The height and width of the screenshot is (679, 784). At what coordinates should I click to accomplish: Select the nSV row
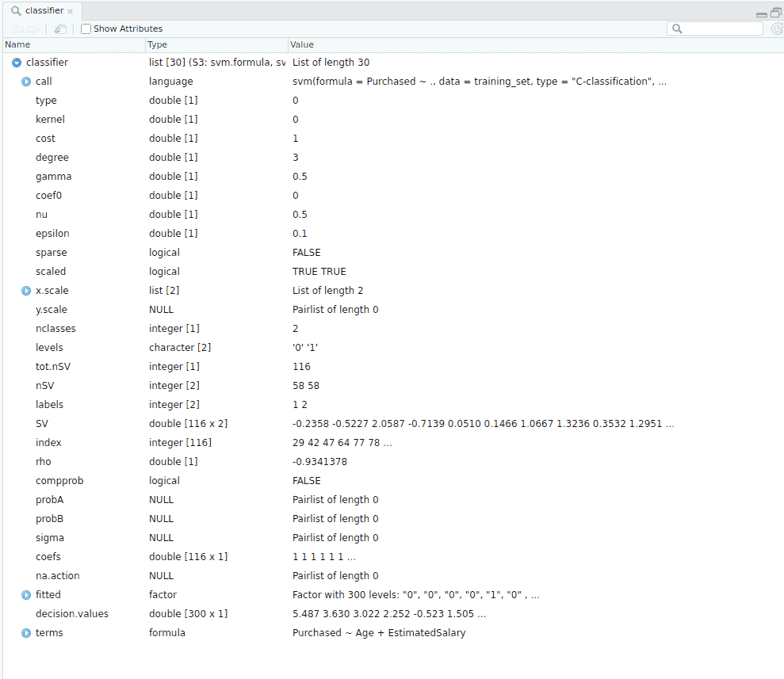pos(393,385)
